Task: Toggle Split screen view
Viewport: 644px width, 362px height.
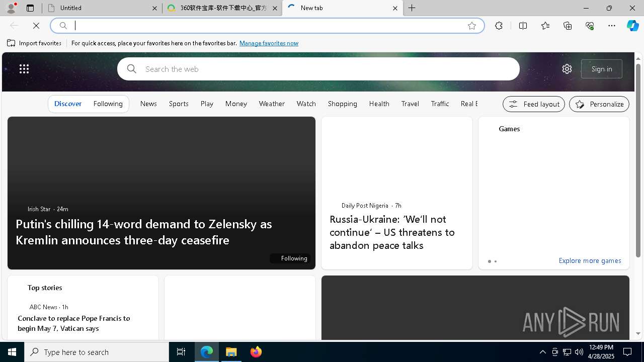Action: 523,26
